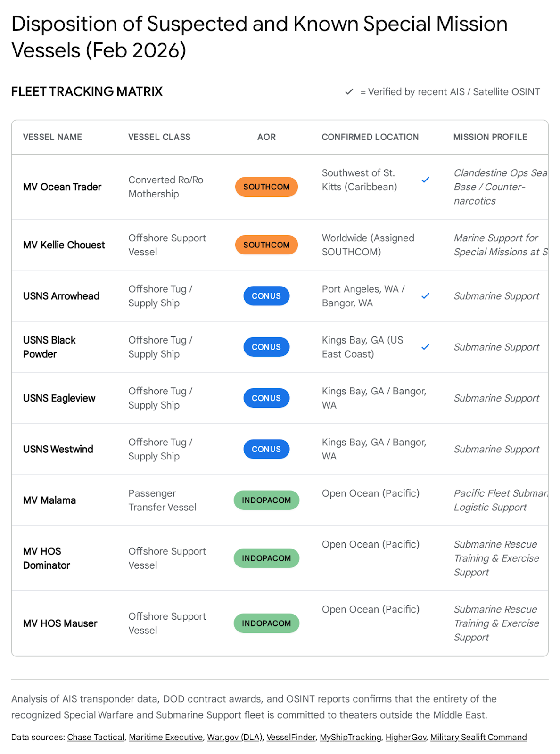The image size is (560, 754).
Task: Click the AOR column header
Action: coord(266,137)
